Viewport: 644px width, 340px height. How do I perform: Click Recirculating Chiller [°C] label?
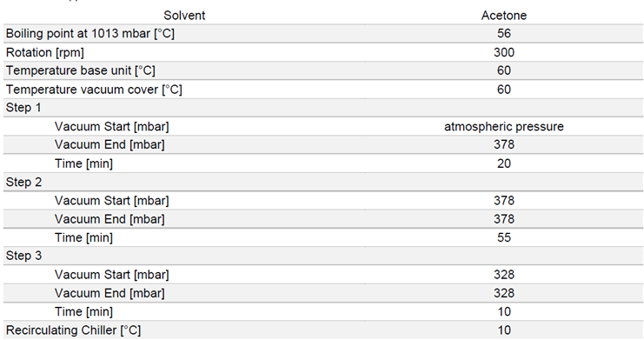tap(73, 330)
